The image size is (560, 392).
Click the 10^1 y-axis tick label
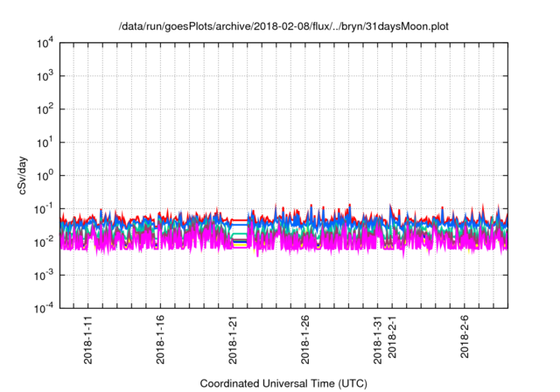click(x=45, y=142)
